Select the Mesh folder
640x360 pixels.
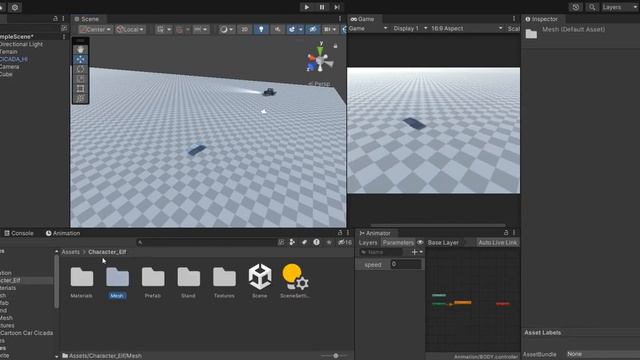[117, 281]
